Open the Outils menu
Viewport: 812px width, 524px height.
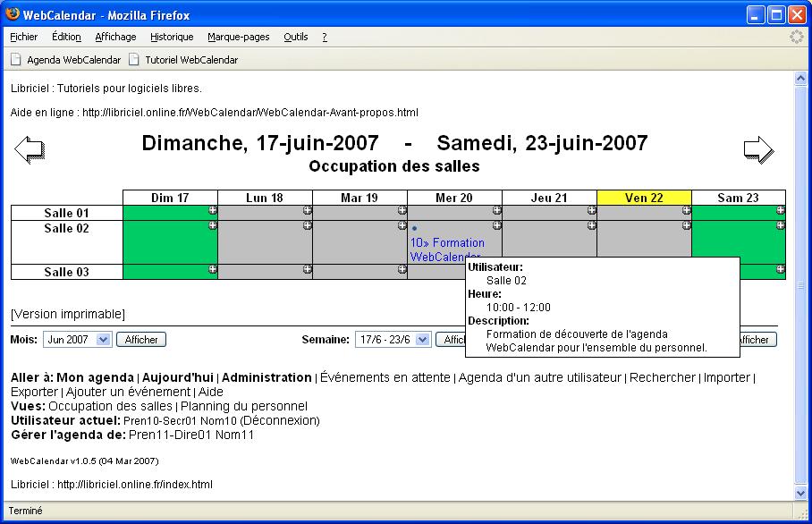296,37
